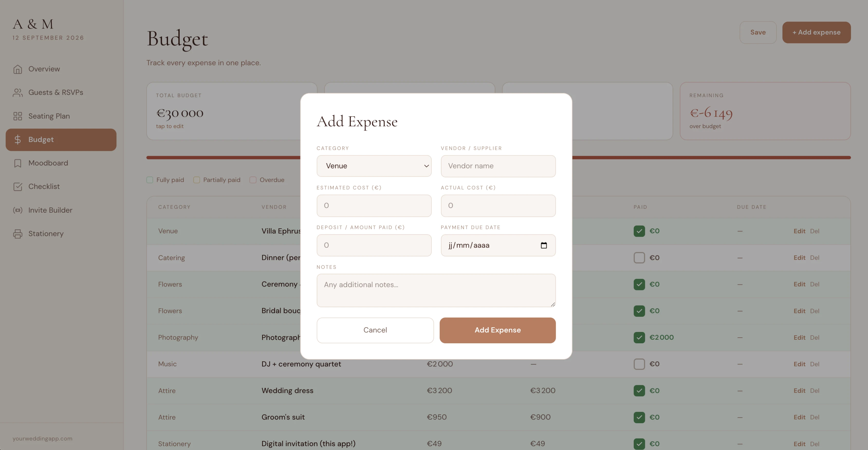The image size is (868, 450).
Task: Uncheck the paid checkbox for Photography
Action: tap(639, 337)
